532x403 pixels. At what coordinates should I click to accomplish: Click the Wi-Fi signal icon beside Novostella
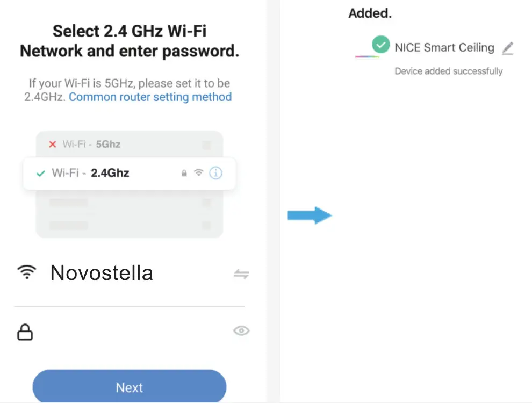[x=26, y=272]
